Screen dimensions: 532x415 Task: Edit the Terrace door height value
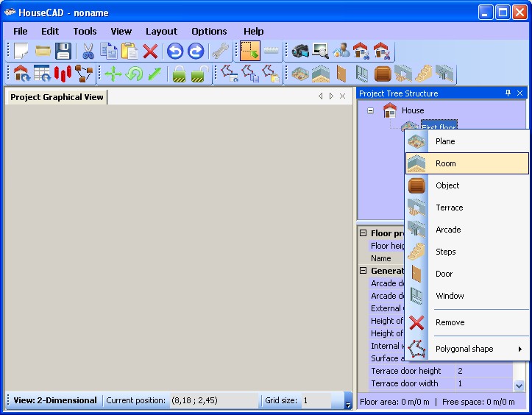(483, 371)
